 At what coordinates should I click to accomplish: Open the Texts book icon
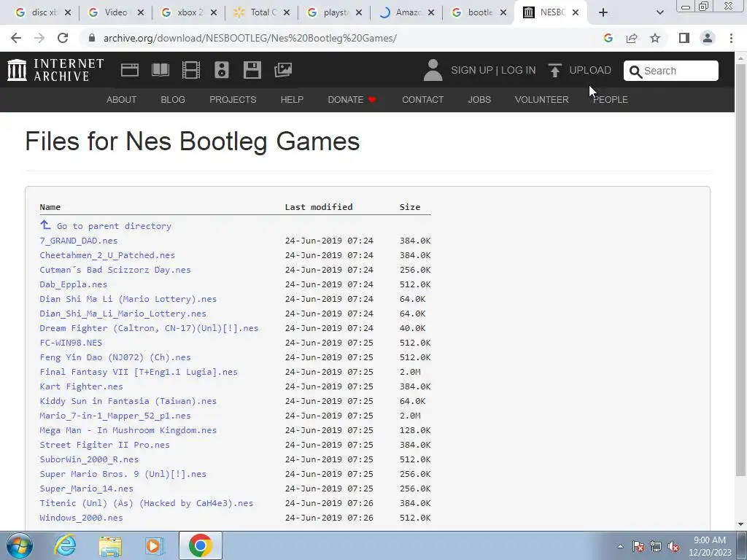click(x=160, y=70)
